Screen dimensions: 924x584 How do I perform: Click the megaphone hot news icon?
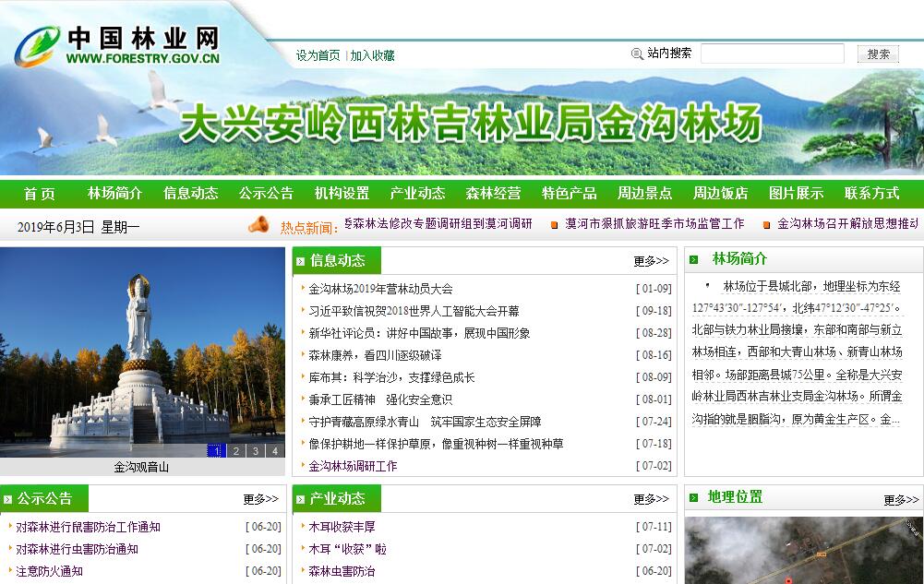pyautogui.click(x=258, y=224)
